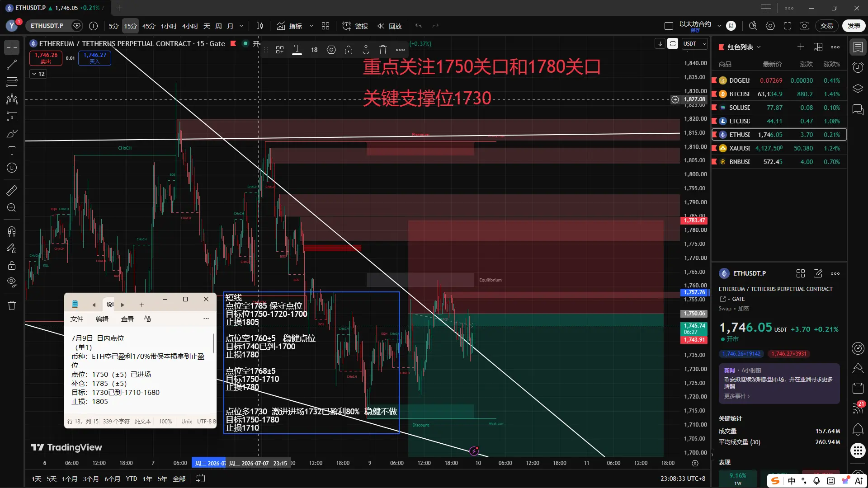Expand the collapsed indicators legend 12
The height and width of the screenshot is (488, 868).
(x=38, y=74)
